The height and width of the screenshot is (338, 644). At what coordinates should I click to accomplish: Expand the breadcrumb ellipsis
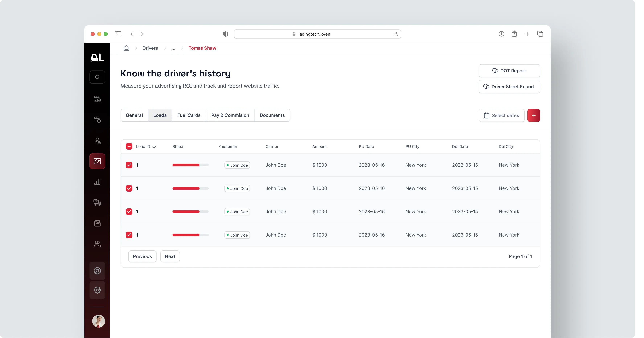(173, 48)
